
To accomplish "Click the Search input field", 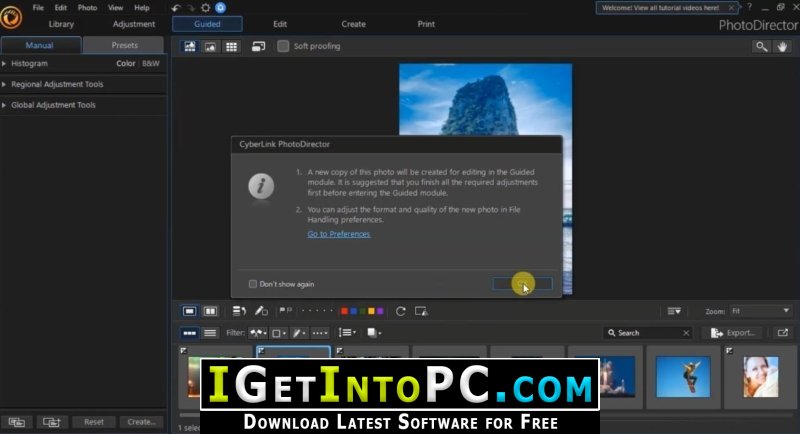I will (648, 333).
